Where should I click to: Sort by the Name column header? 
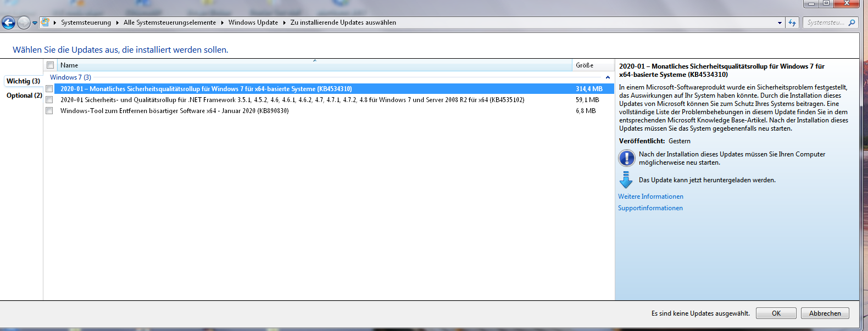click(314, 65)
